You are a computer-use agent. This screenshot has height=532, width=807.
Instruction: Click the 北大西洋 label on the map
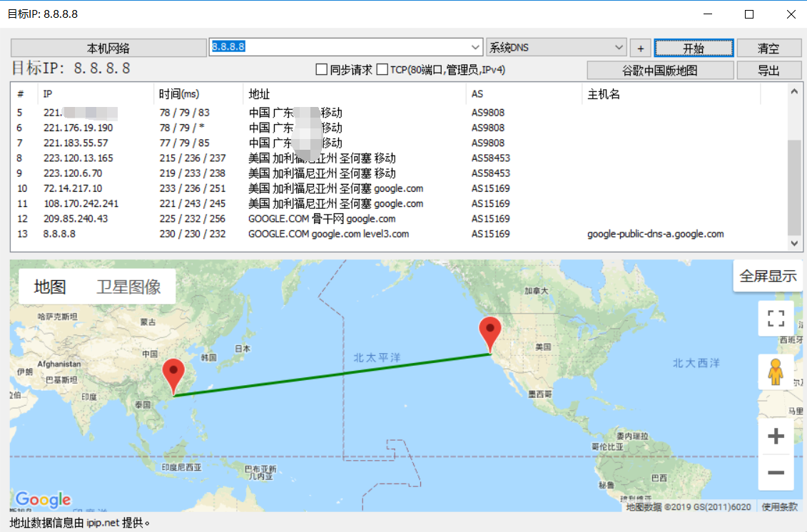696,363
